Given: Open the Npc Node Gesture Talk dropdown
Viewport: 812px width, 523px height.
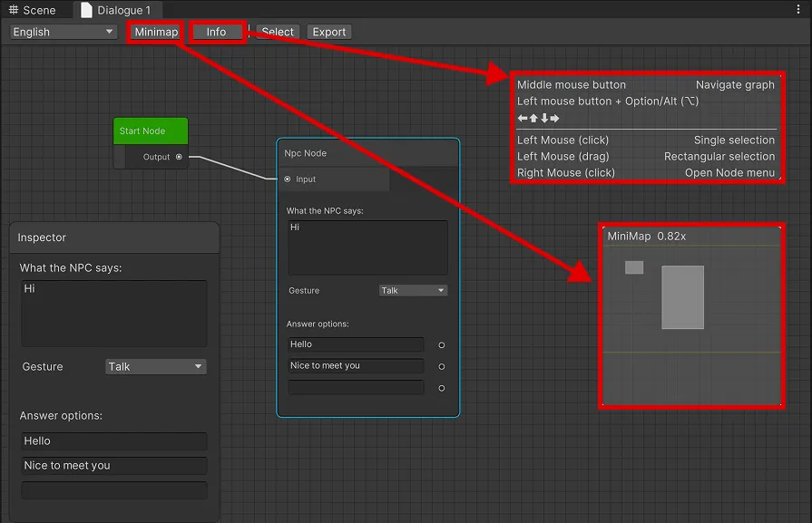Looking at the screenshot, I should click(413, 290).
